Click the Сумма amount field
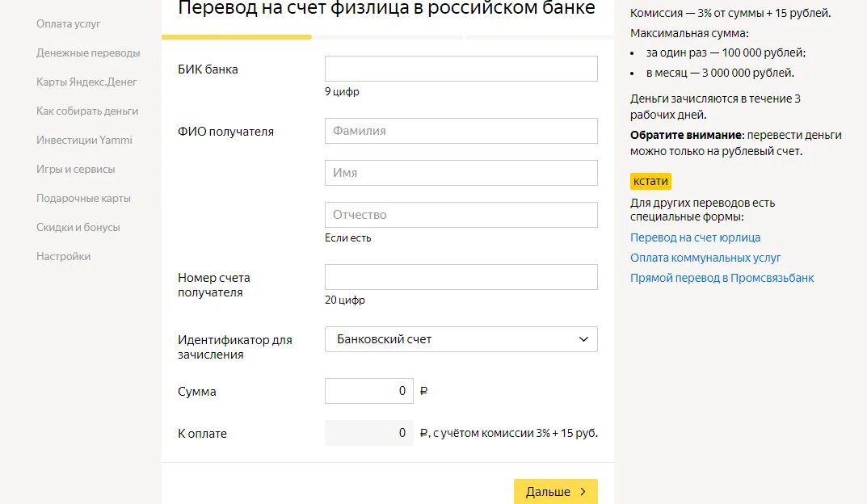 (x=368, y=391)
